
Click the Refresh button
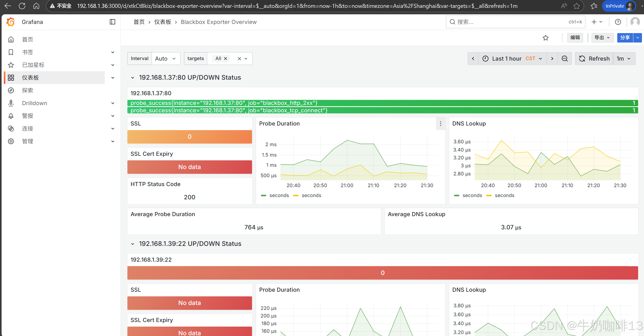coord(594,59)
